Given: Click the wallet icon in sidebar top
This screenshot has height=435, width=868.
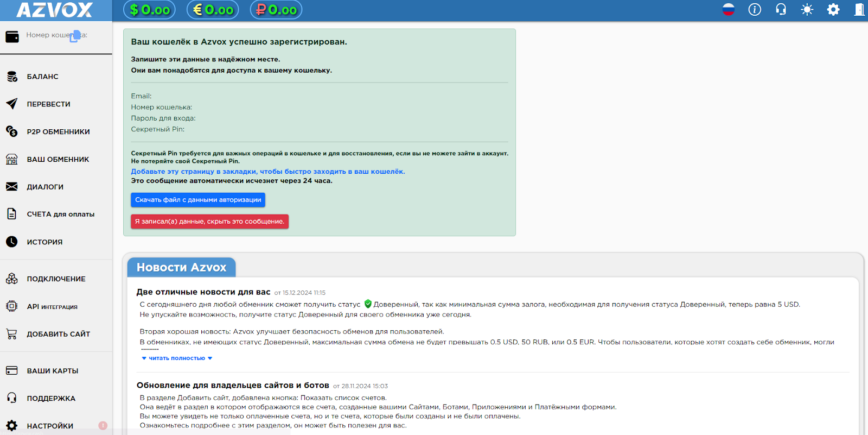Looking at the screenshot, I should click(12, 36).
